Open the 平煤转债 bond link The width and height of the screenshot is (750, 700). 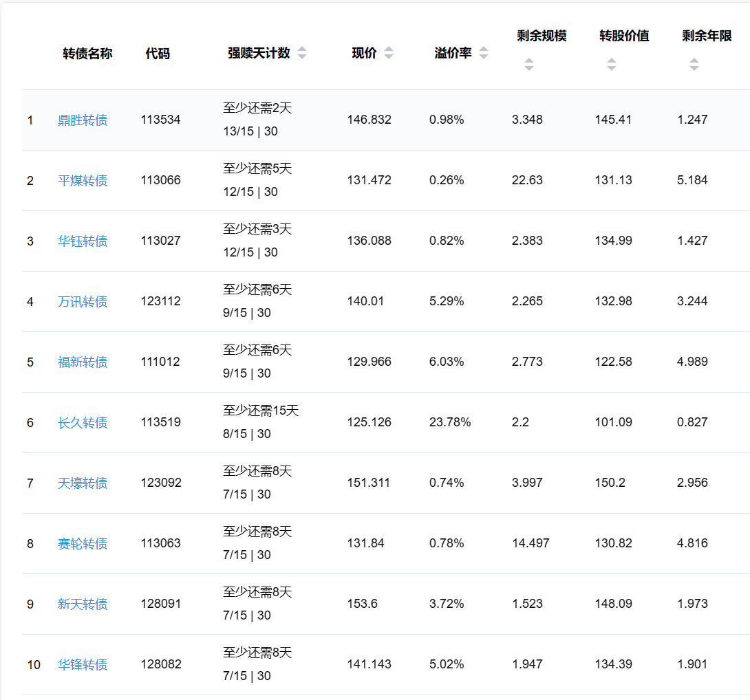[83, 181]
